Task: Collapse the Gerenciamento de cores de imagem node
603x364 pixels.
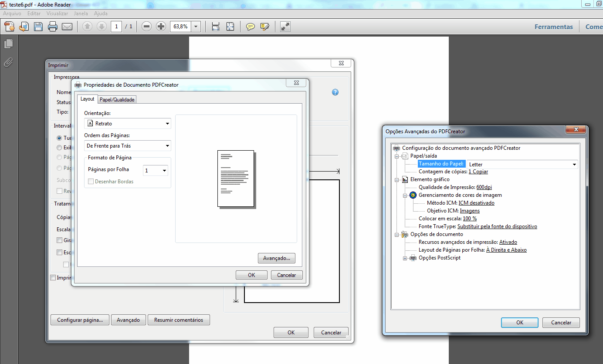Action: tap(405, 195)
